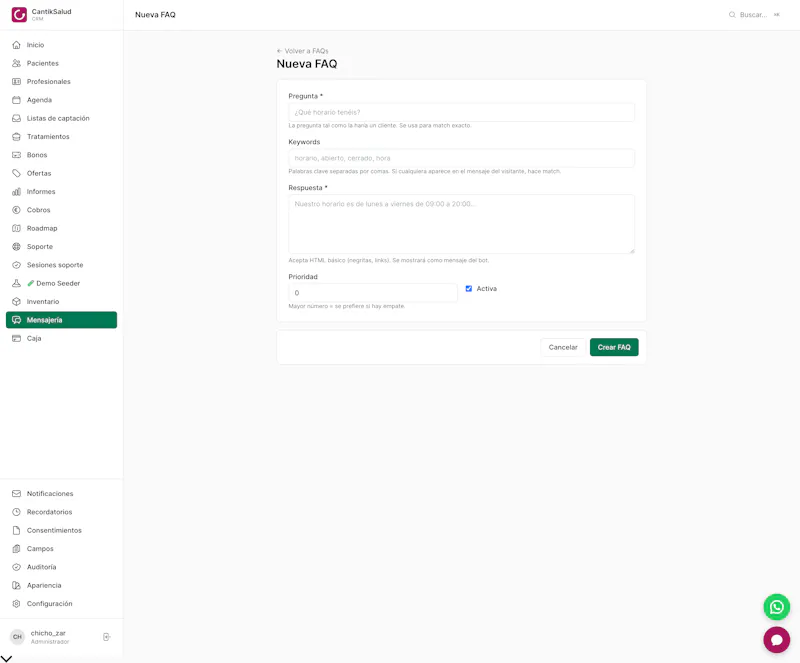Click the Mayor número hint text
Viewport: 800px width, 663px height.
(x=346, y=306)
